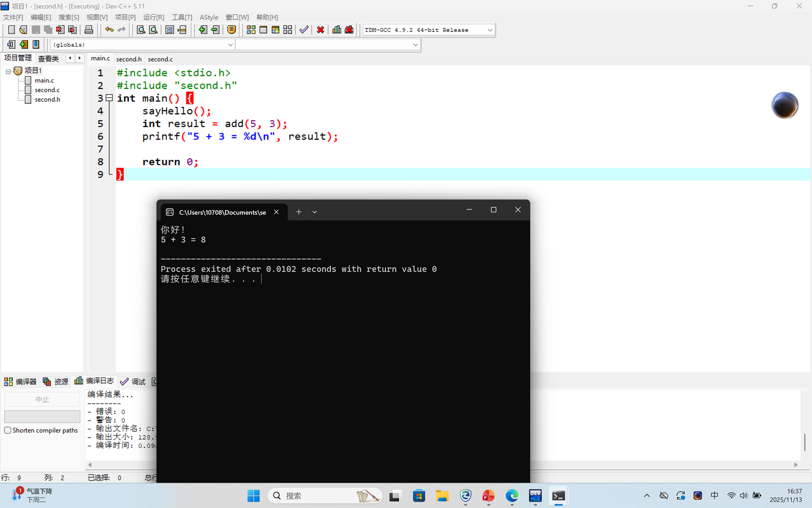Select second.c in the project tree
This screenshot has height=508, width=812.
(47, 90)
